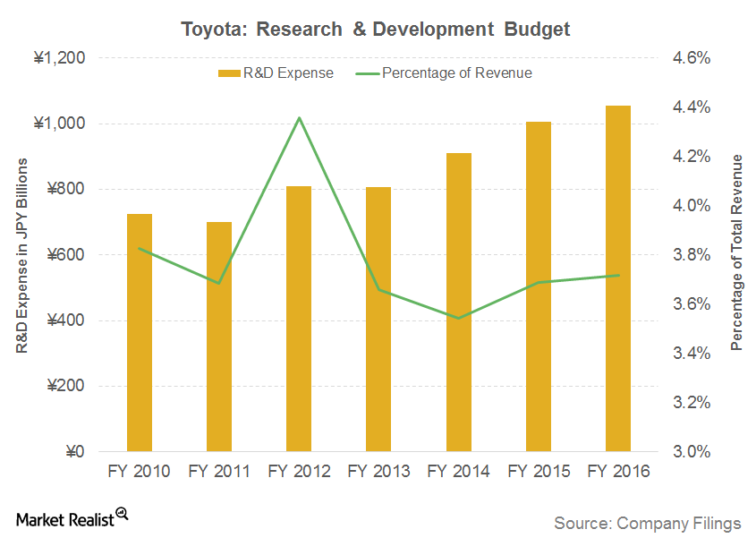Image resolution: width=756 pixels, height=538 pixels.
Task: Click the magnifier icon in Market Realist logo
Action: tap(122, 514)
